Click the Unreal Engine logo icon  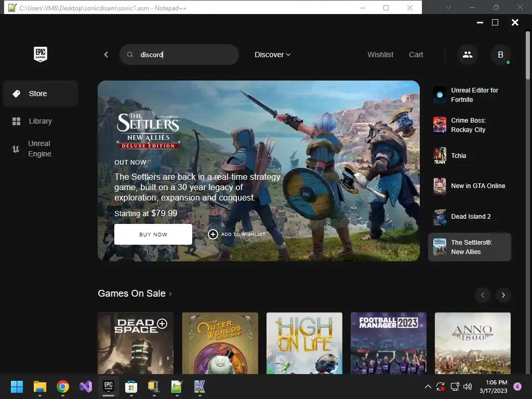click(x=16, y=149)
